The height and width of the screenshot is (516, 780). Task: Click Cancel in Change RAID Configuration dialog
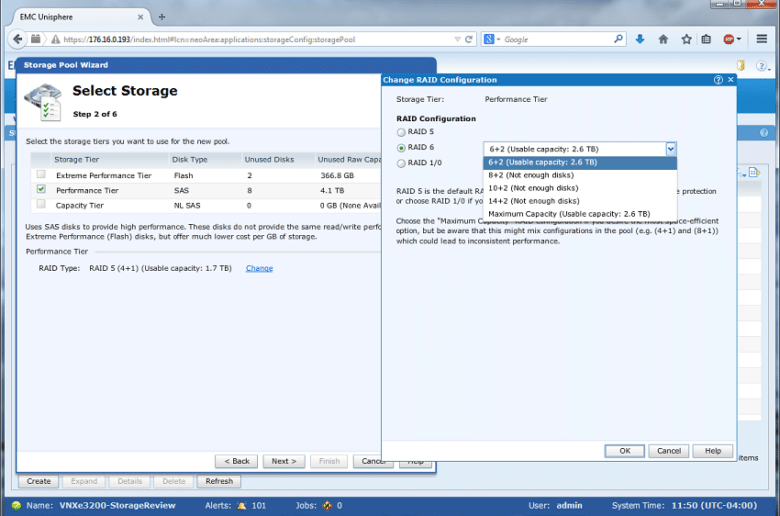669,451
